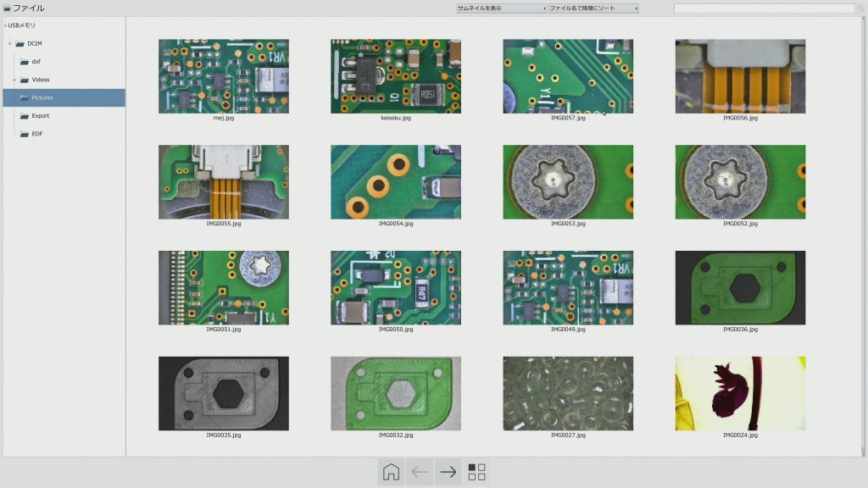868x488 pixels.
Task: Open the サムネイルを表示 view dropdown
Action: point(501,8)
